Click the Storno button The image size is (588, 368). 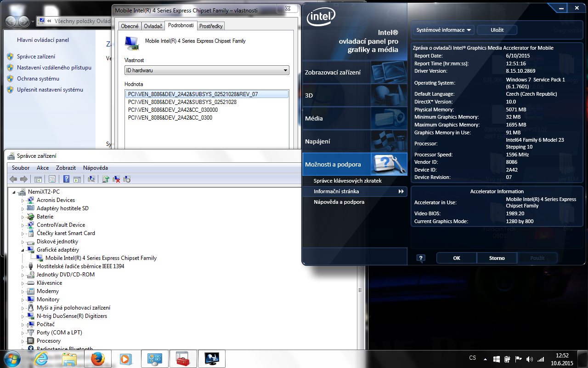497,258
